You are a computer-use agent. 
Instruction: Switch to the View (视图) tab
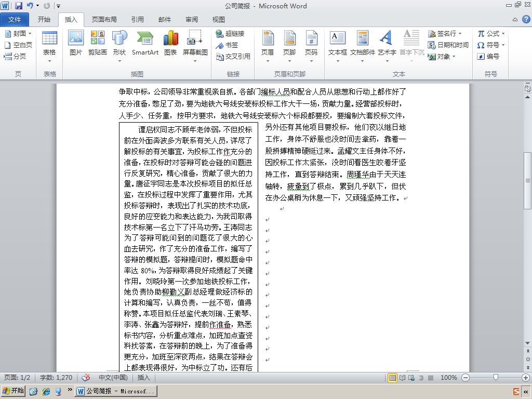pyautogui.click(x=219, y=20)
